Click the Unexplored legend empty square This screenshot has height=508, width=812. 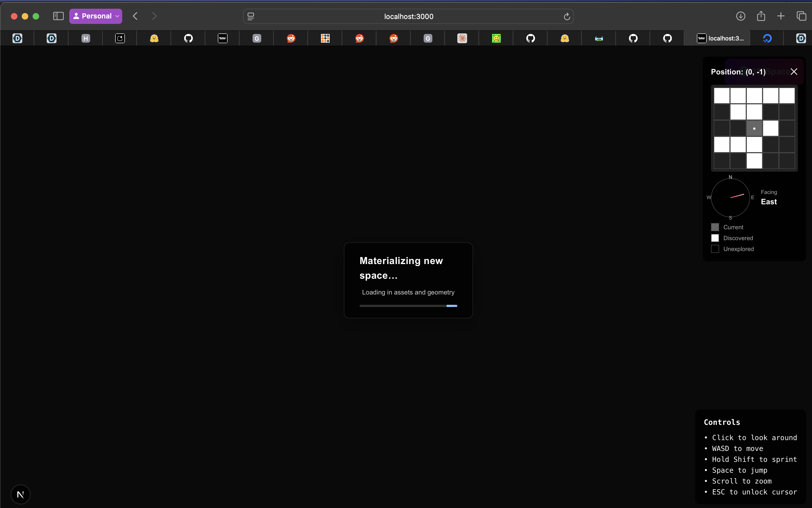715,249
